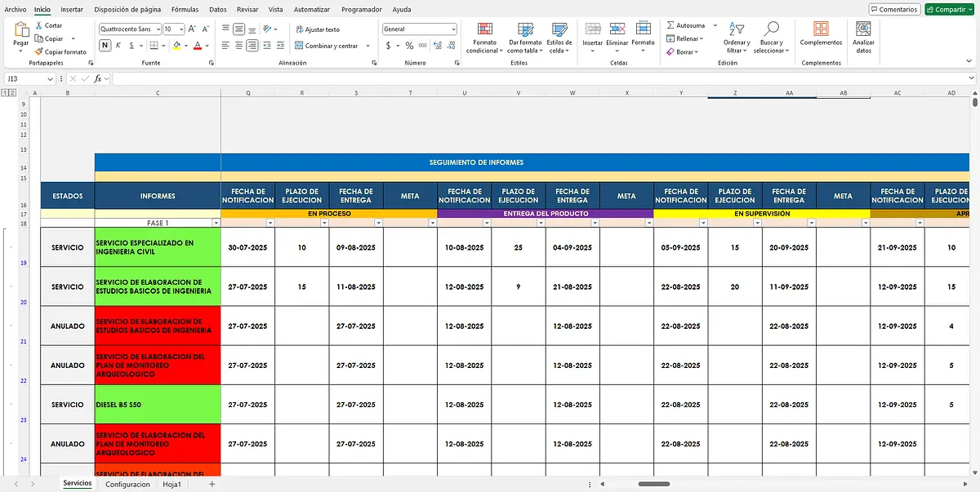
Task: Decrease indent in the Alineación group
Action: (x=269, y=46)
